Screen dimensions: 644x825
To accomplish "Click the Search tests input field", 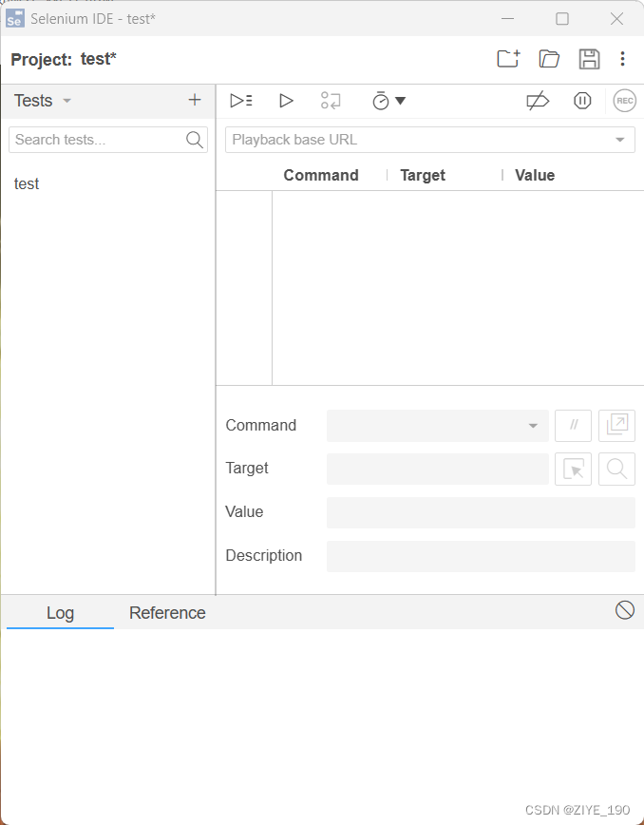I will [x=95, y=140].
